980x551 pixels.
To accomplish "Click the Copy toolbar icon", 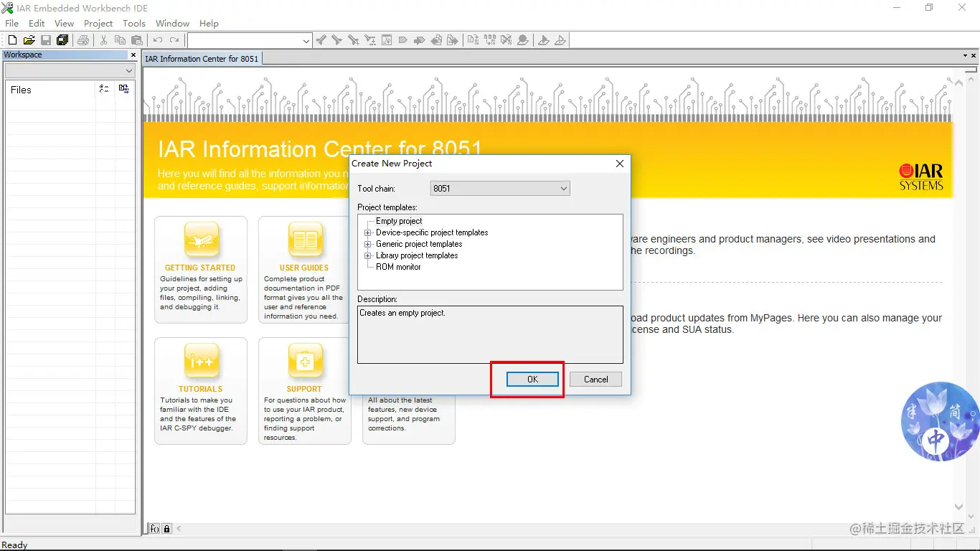I will (x=120, y=40).
